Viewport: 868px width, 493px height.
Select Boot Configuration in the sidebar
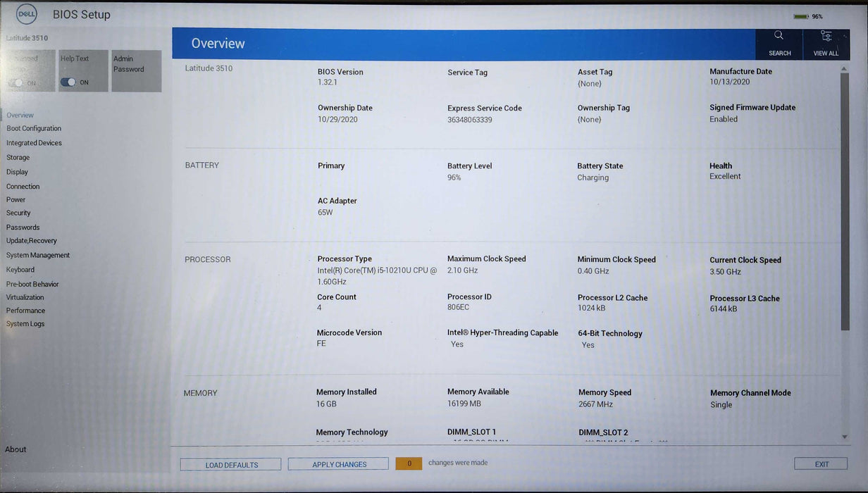click(x=32, y=128)
